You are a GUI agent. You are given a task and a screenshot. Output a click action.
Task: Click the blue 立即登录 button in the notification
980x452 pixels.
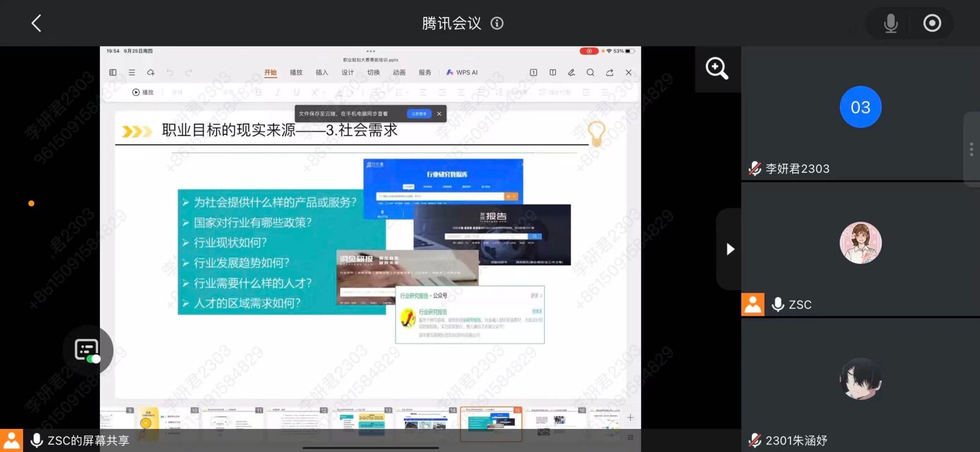tap(419, 114)
